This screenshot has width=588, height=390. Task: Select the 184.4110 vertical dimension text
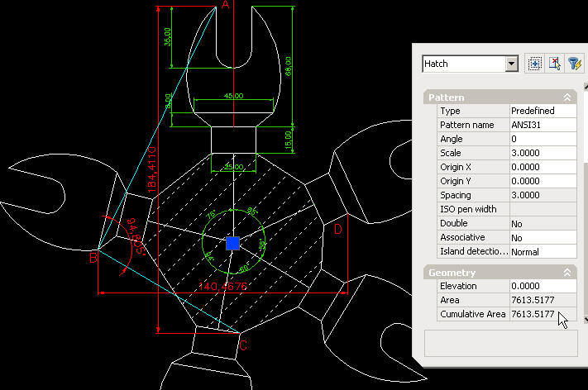(151, 169)
